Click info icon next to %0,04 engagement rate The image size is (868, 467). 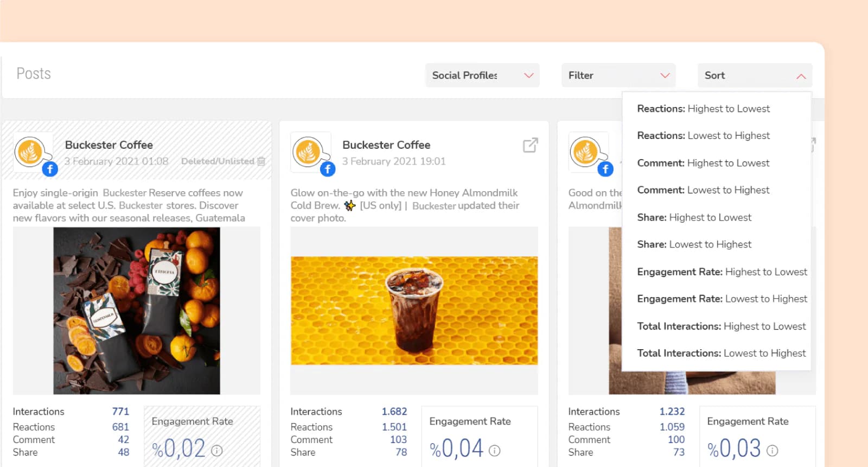tap(495, 450)
